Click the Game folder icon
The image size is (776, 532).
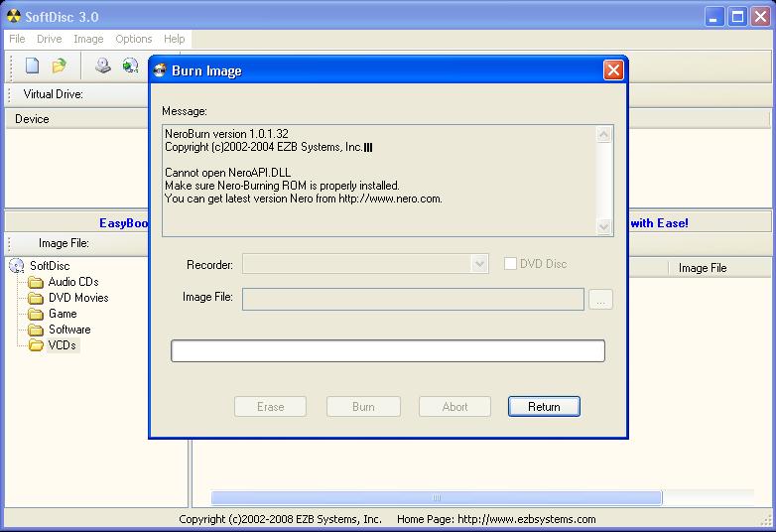[x=36, y=314]
